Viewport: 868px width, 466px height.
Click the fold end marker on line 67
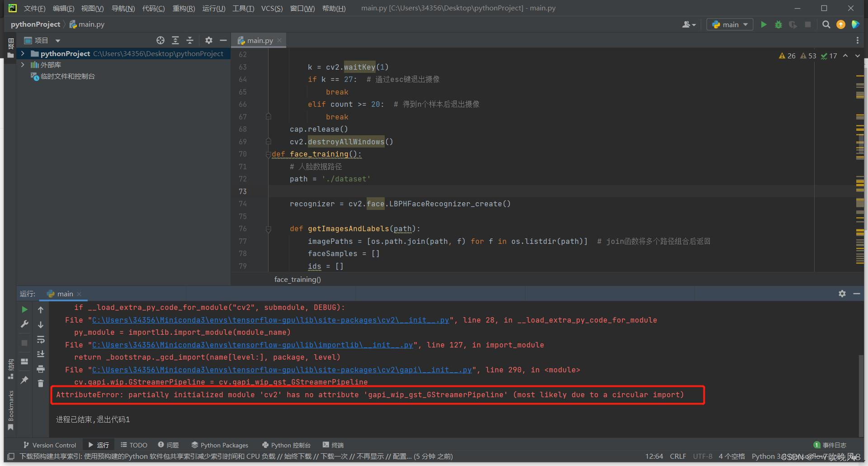[x=268, y=117]
